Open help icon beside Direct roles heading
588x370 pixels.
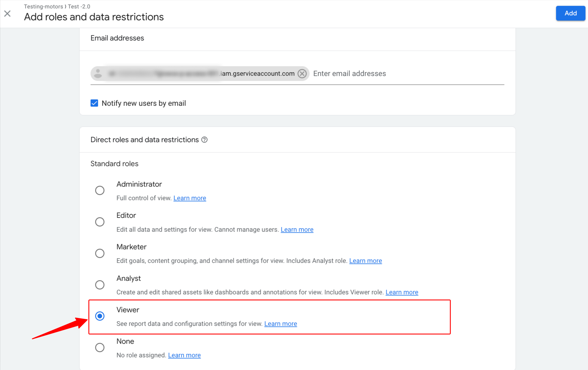pyautogui.click(x=205, y=140)
